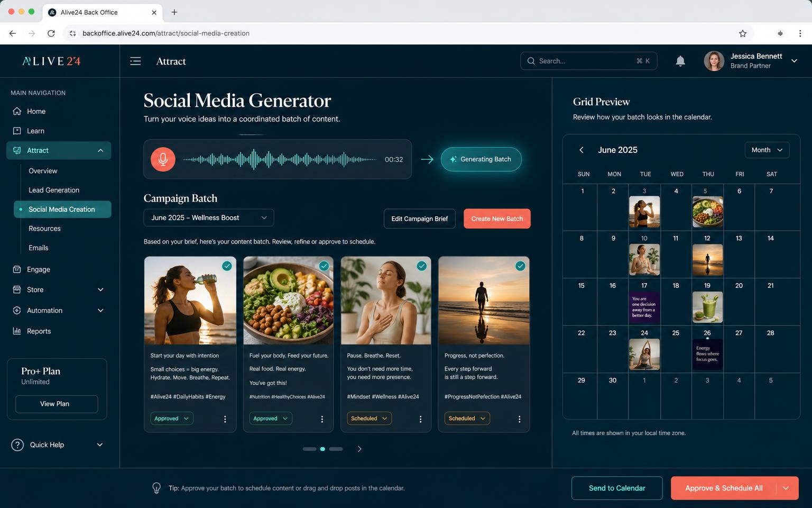Go to Resources under Attract
This screenshot has height=508, width=812.
[x=44, y=229]
